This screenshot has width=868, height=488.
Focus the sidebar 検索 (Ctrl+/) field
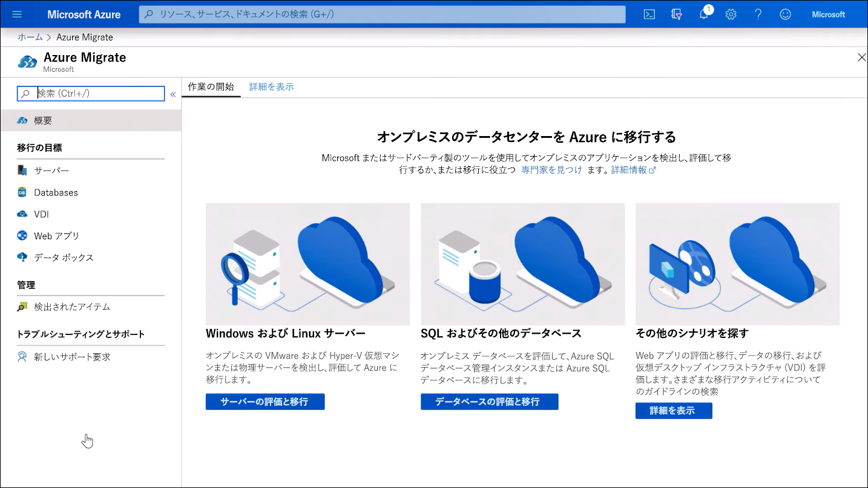click(91, 94)
